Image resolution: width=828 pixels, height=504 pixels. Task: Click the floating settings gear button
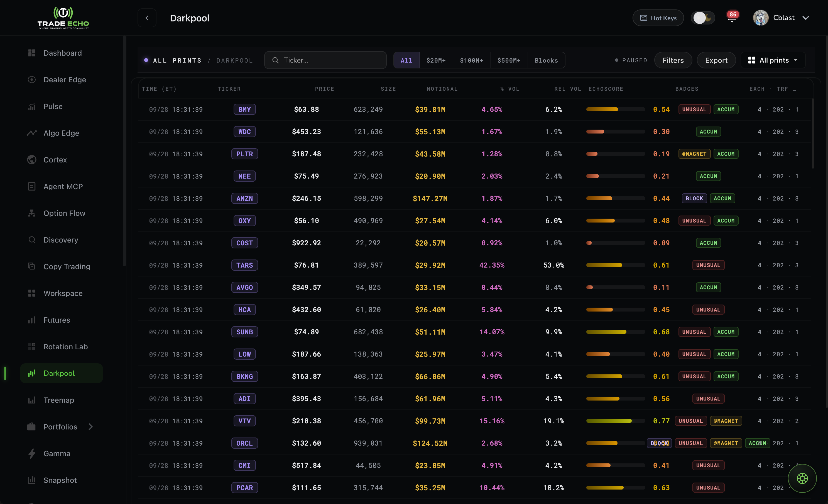[x=802, y=478]
